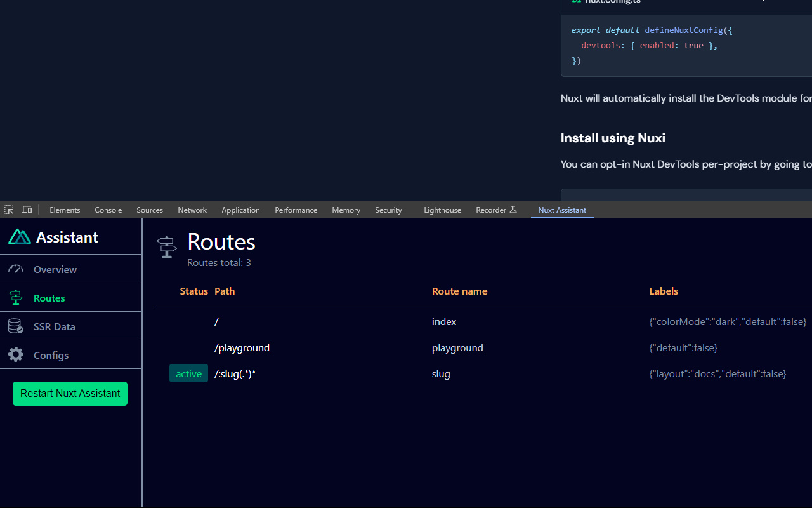
Task: Click the large signpost icon beside Routes heading
Action: [x=167, y=248]
